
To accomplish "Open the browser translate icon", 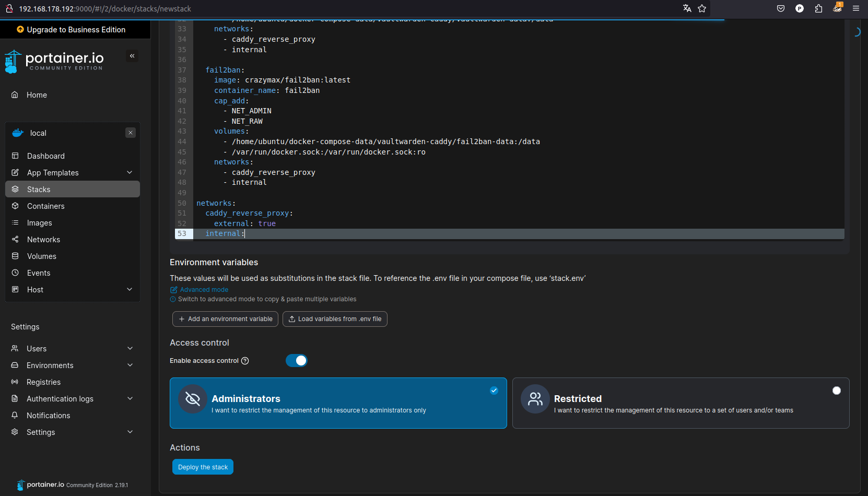I will (x=687, y=8).
